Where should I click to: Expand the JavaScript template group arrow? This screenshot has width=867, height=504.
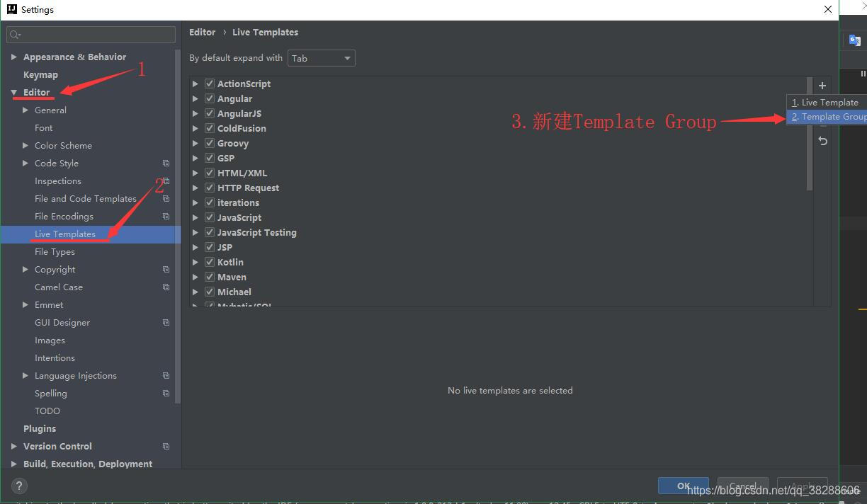(x=195, y=217)
